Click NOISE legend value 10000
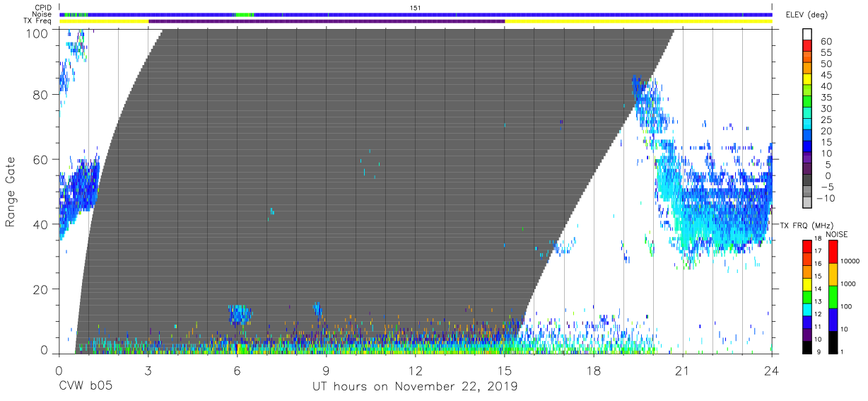 click(x=852, y=262)
